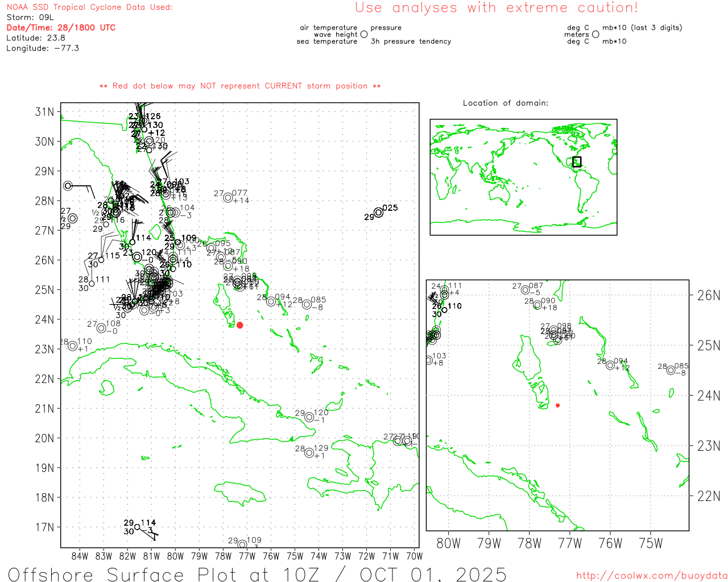This screenshot has height=582, width=728.
Task: Click the 087 -5 station circle on the zoomed map
Action: pos(526,290)
